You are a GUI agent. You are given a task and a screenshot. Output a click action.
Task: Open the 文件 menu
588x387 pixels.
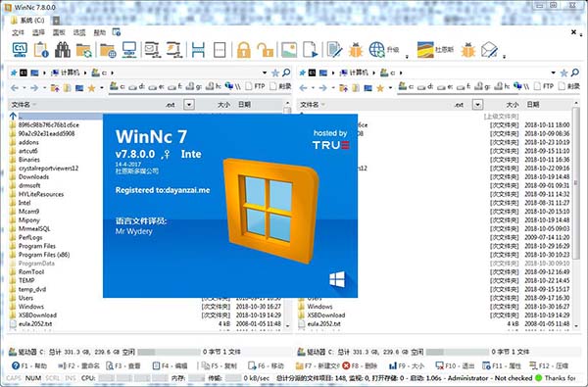coord(18,32)
